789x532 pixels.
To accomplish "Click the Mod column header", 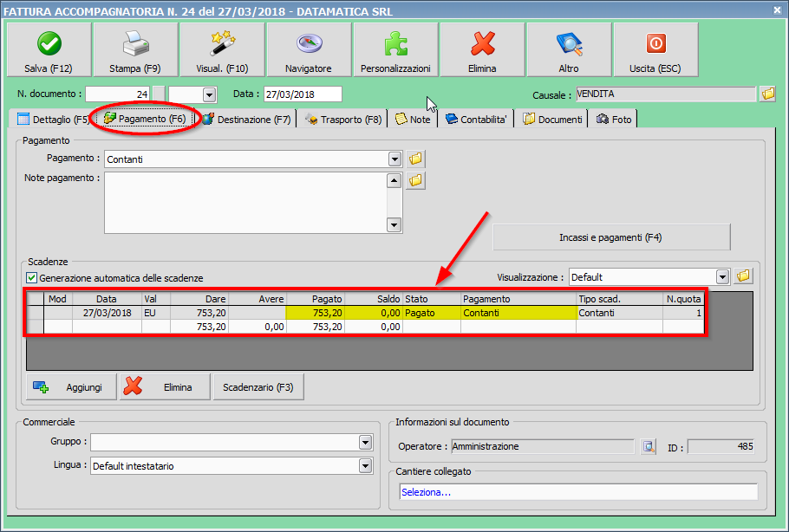I will [58, 299].
